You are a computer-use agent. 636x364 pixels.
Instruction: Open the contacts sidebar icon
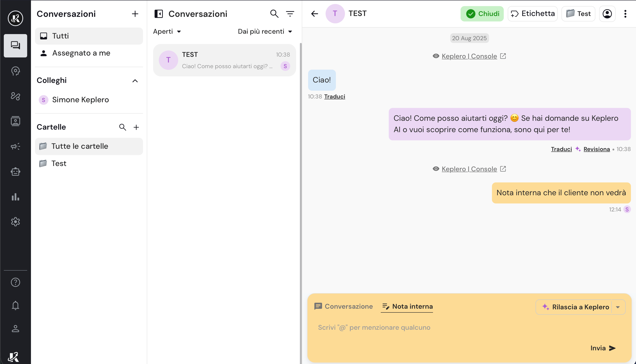click(x=15, y=121)
